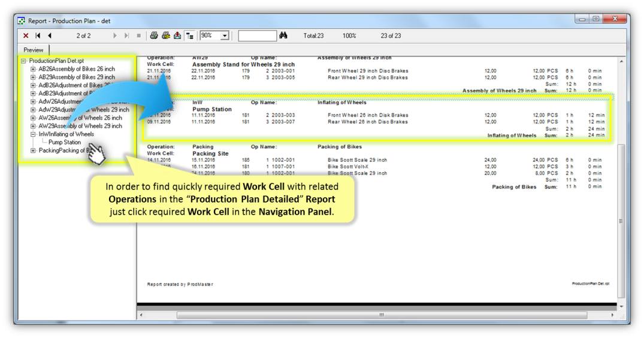Select Pump Station in the navigation tree
Image resolution: width=644 pixels, height=338 pixels.
coord(65,143)
